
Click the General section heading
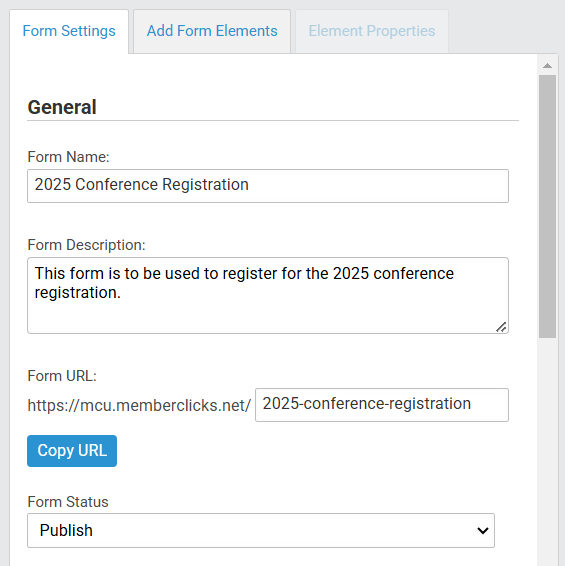[x=62, y=107]
